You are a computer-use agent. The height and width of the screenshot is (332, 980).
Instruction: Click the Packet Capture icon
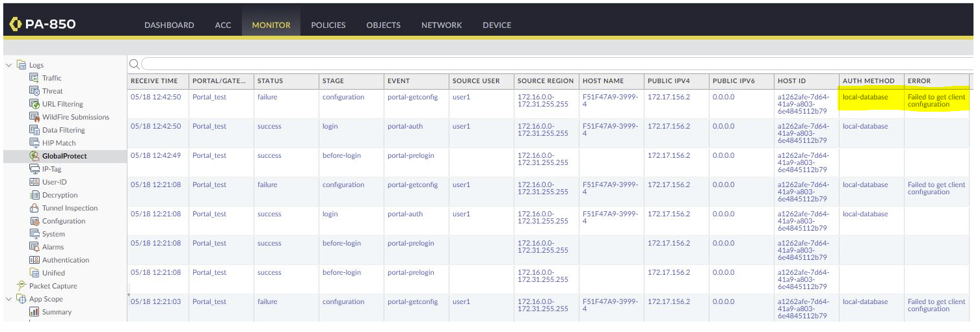[21, 286]
